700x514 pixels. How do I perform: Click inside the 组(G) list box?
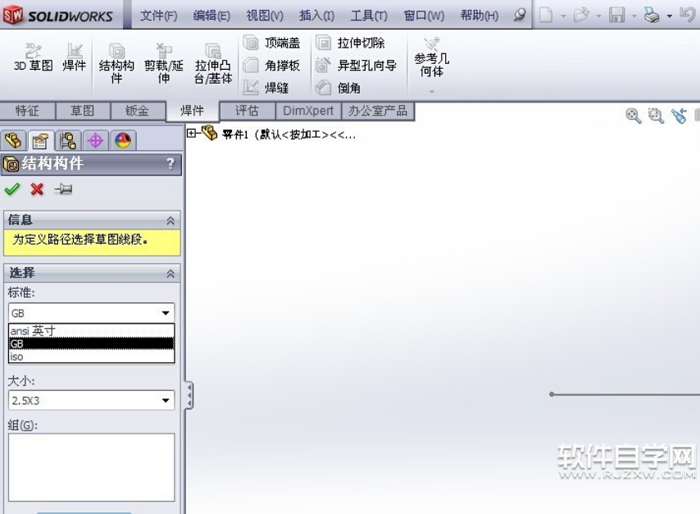pos(91,467)
